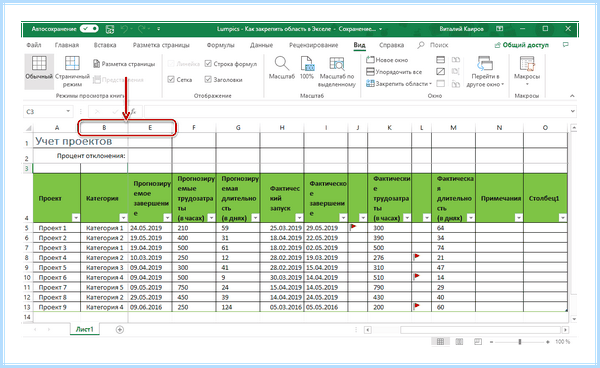Screen dimensions: 600x368
Task: Click horizontal scrollbar right arrow
Action: 565,330
